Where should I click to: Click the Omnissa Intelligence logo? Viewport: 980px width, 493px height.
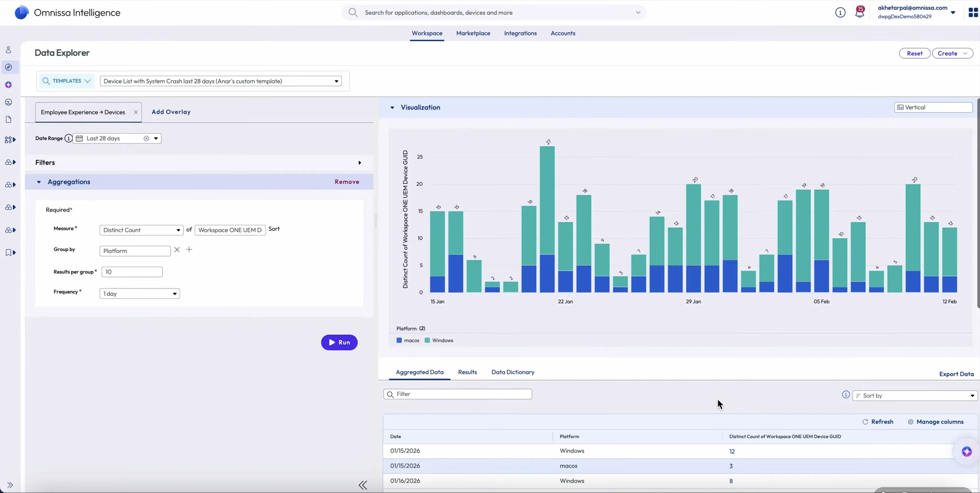click(x=21, y=13)
